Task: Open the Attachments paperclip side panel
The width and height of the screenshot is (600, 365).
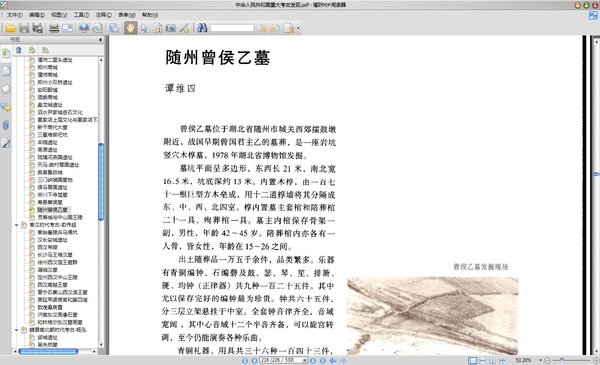Action: [x=6, y=125]
